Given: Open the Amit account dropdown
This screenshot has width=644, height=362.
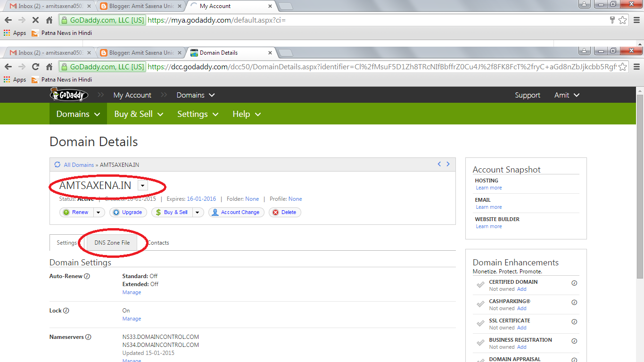Looking at the screenshot, I should [x=567, y=95].
